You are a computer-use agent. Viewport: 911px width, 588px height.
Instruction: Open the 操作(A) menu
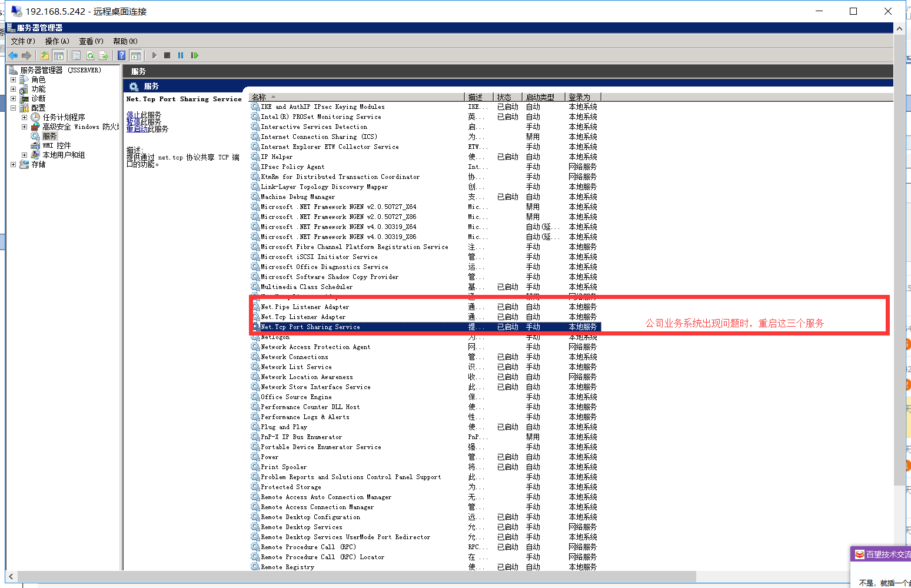(56, 41)
